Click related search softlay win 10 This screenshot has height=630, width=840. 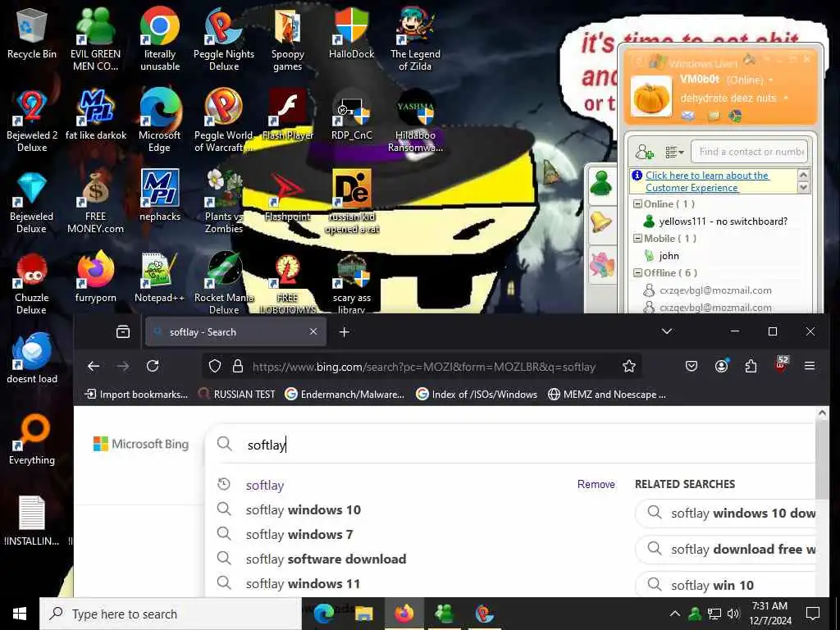[725, 585]
